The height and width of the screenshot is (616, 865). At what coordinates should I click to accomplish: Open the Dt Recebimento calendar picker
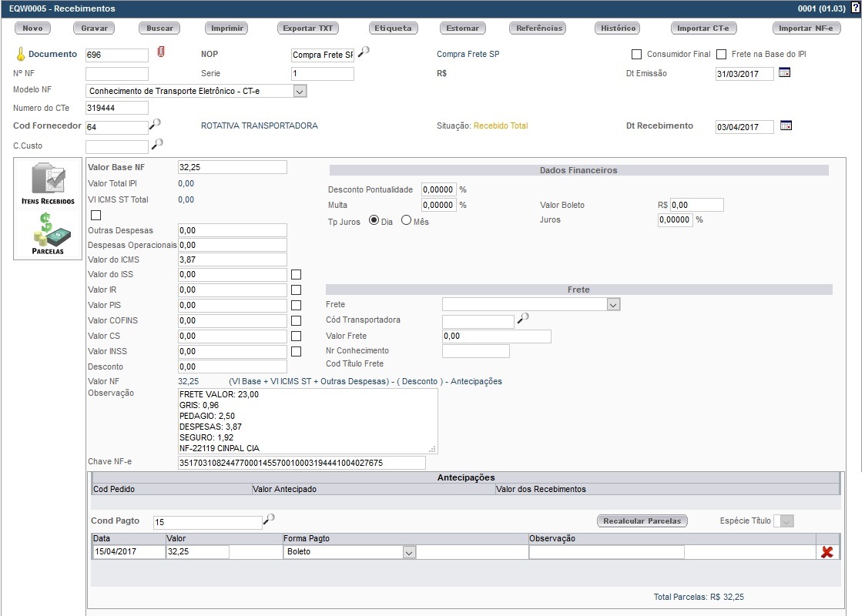(x=785, y=126)
